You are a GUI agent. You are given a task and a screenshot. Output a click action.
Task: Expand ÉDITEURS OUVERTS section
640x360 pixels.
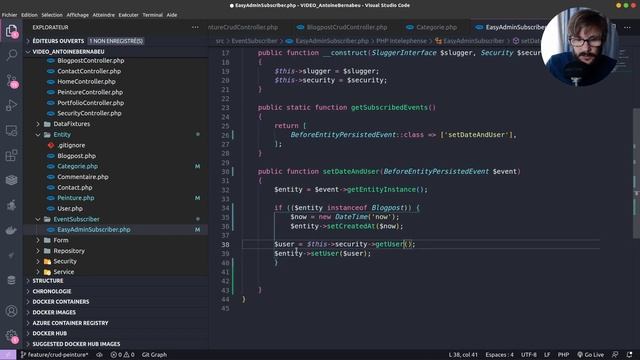58,41
